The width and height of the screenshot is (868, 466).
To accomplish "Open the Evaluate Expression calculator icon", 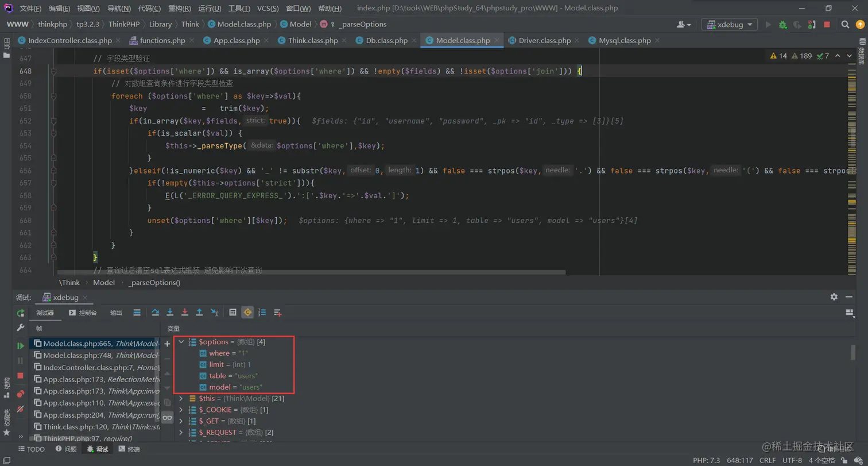I will 232,313.
